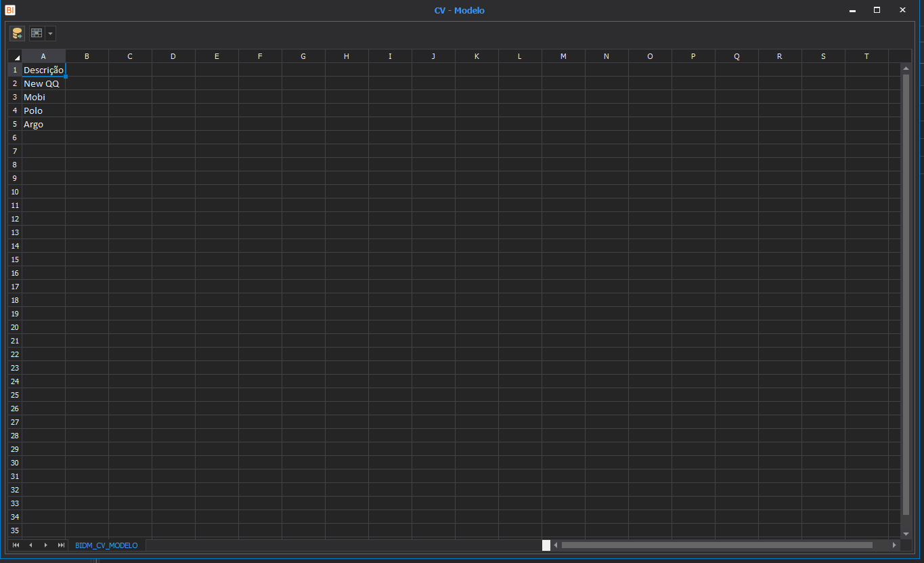Screen dimensions: 924x563
Task: Select row 6 header
Action: coord(15,138)
